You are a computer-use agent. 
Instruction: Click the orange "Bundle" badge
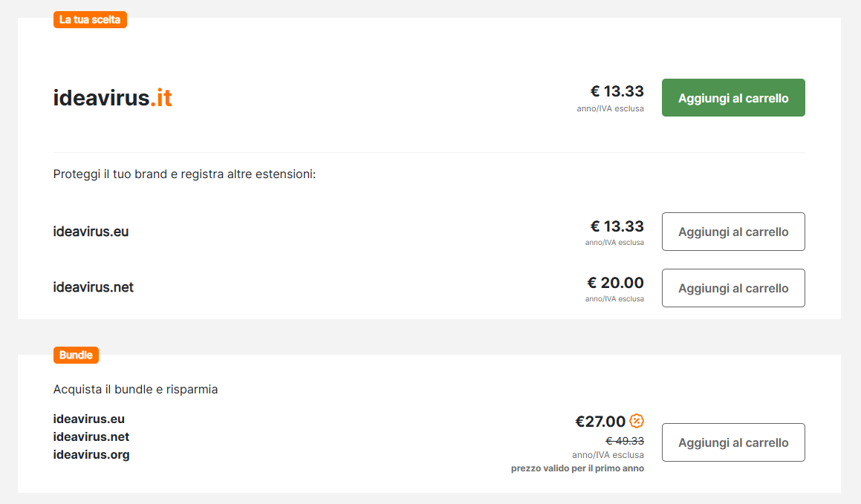coord(76,356)
